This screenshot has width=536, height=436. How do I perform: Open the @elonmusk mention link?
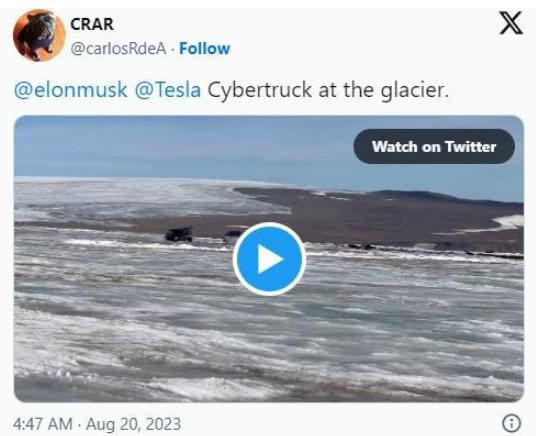[71, 90]
